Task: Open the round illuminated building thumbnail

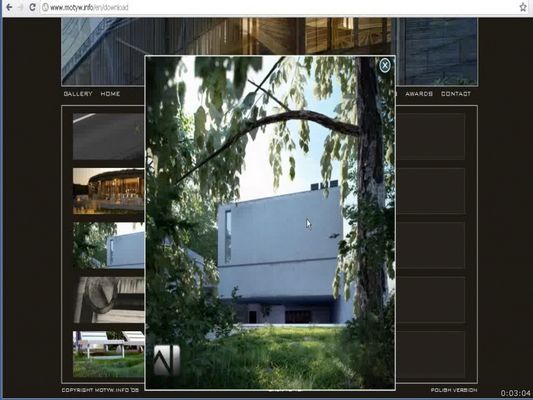Action: 109,191
